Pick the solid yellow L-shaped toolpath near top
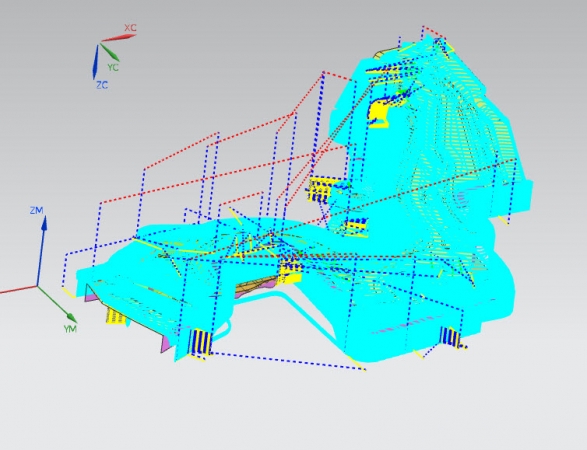 (379, 113)
